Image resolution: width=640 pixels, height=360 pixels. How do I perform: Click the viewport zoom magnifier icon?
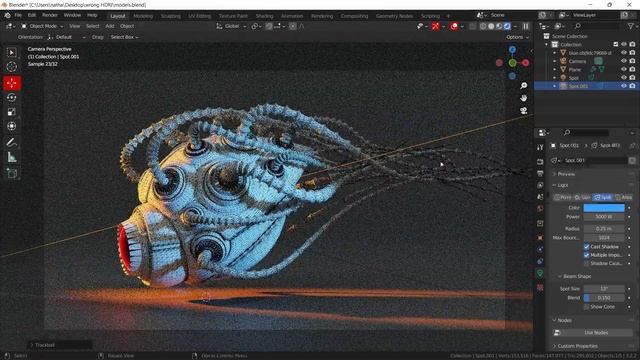pos(524,86)
